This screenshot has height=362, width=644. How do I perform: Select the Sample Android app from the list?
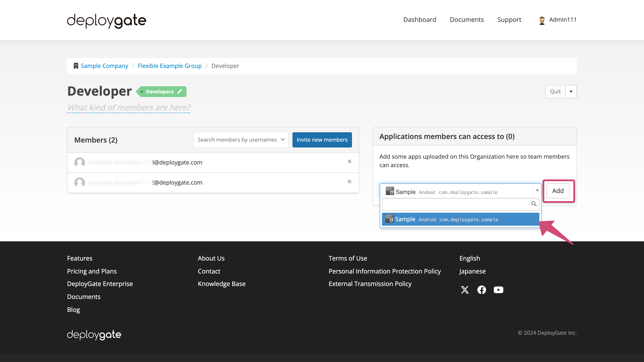460,219
